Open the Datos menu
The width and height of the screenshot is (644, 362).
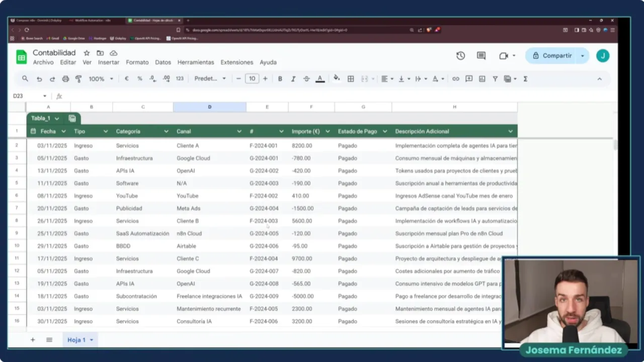pyautogui.click(x=163, y=62)
